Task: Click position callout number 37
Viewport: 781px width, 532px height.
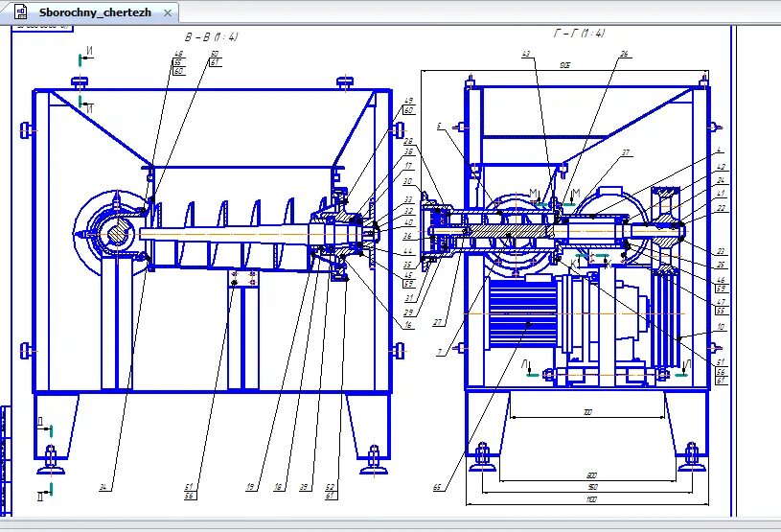Action: tap(625, 153)
